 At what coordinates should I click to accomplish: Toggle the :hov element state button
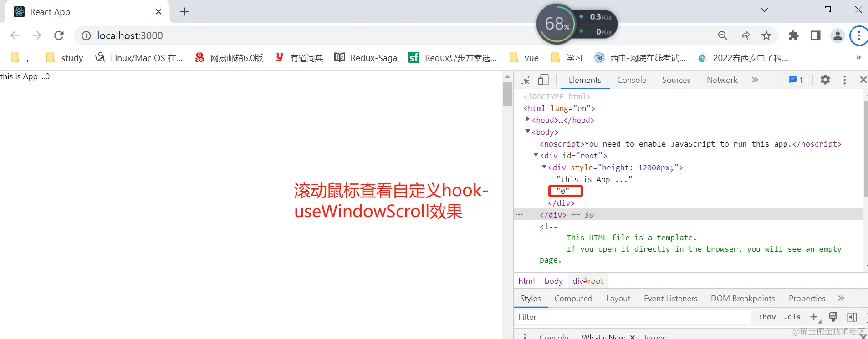767,317
